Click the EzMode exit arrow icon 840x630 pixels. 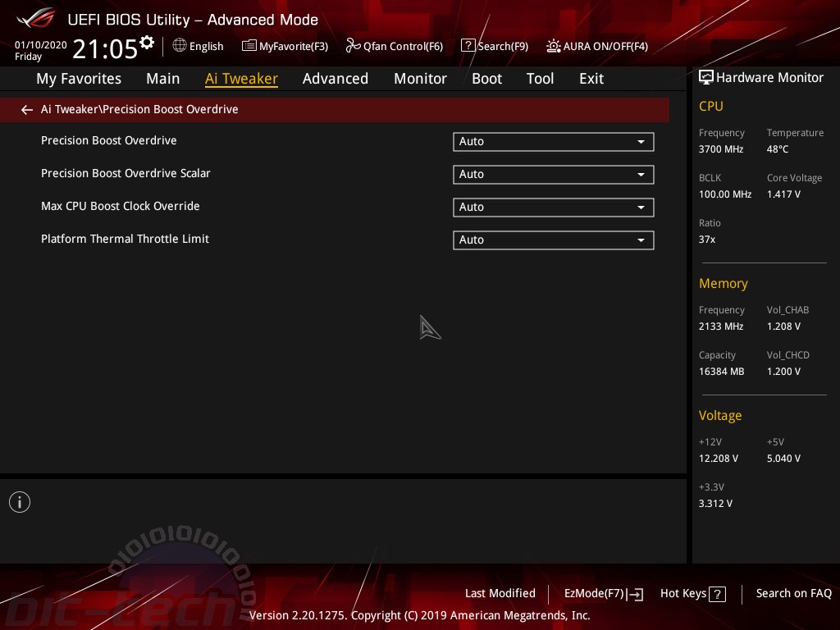pos(635,594)
